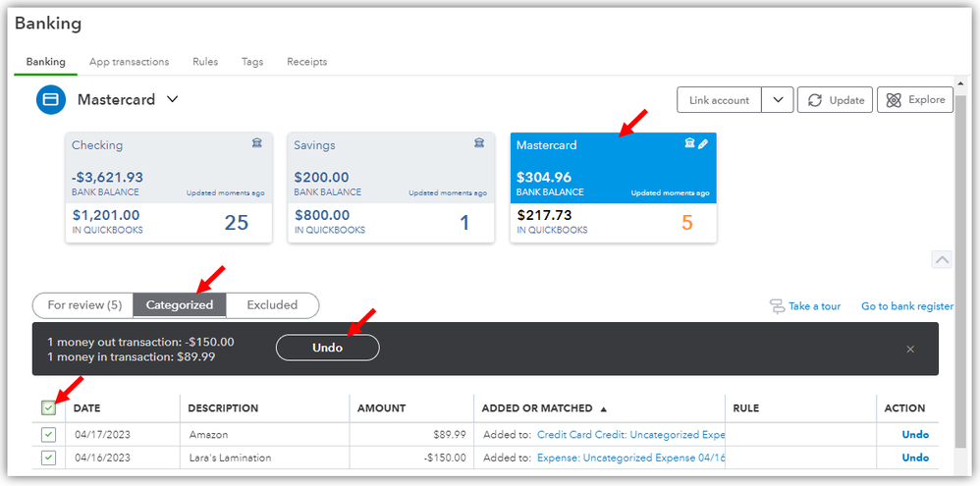Open the Rules tab
980x486 pixels.
(x=205, y=62)
